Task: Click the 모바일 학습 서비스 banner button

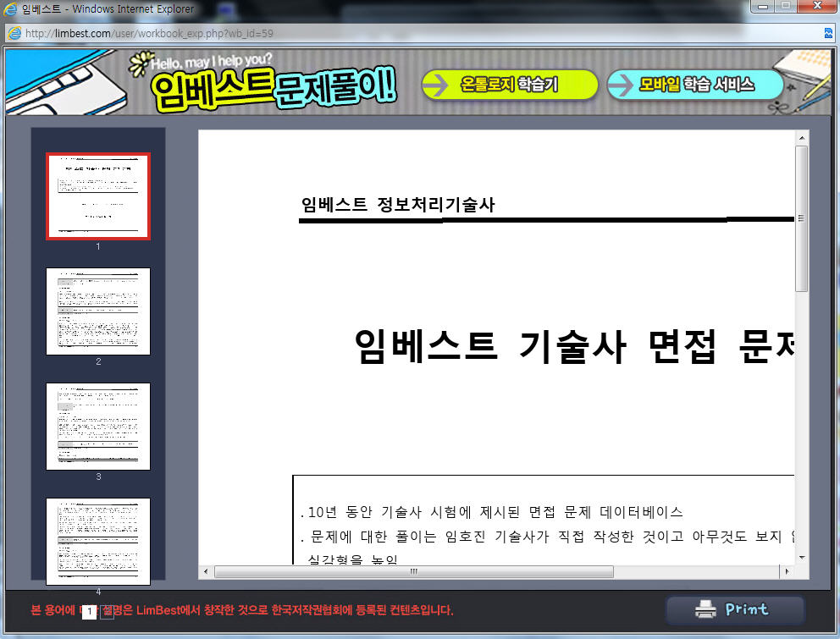Action: point(695,85)
